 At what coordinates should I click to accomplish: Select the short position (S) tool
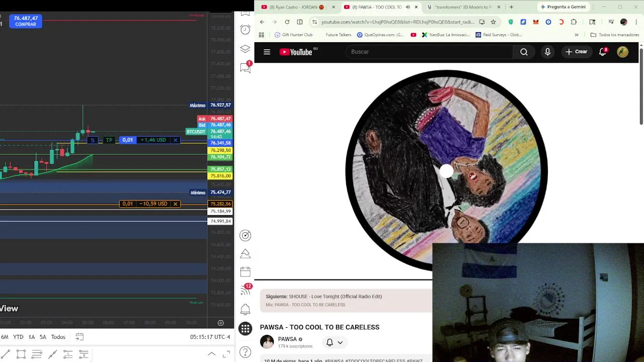84,354
